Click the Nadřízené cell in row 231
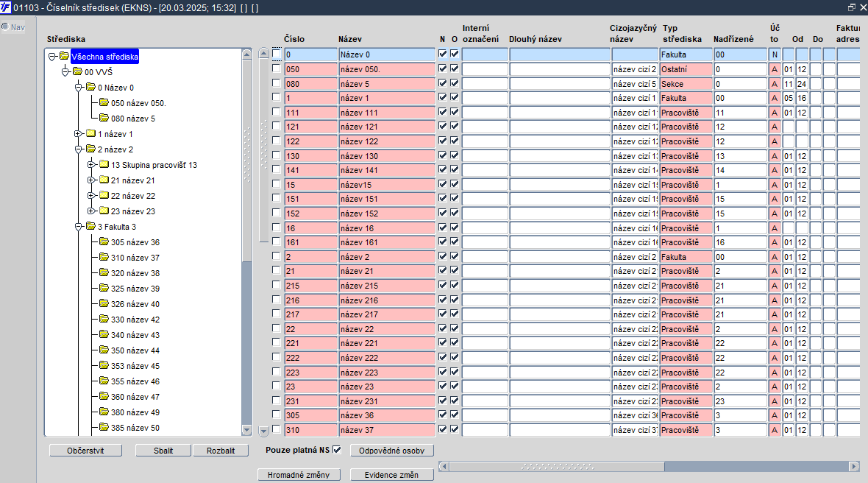 pos(740,401)
